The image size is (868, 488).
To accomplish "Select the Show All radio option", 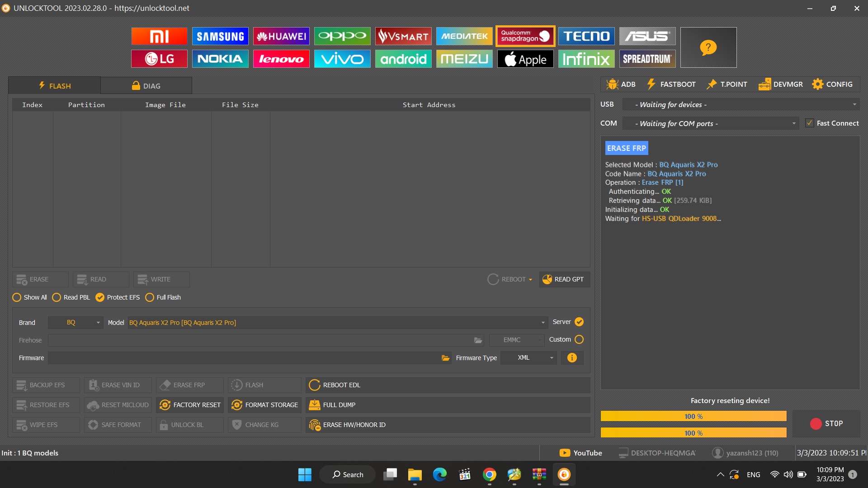I will (x=30, y=297).
